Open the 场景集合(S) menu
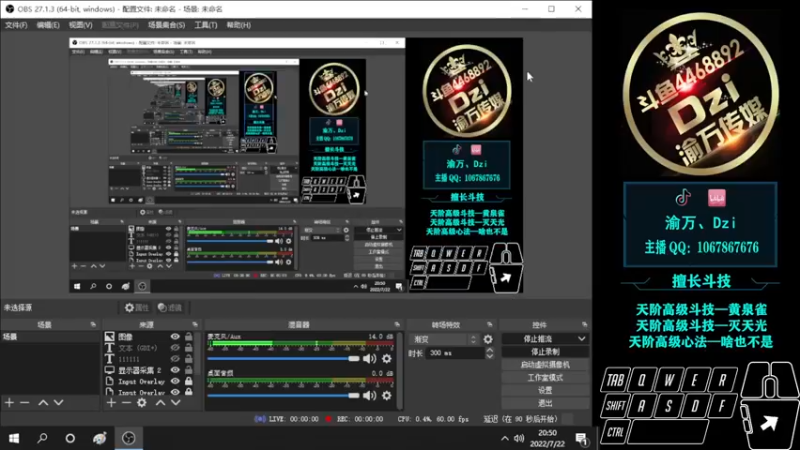The image size is (800, 450). (x=166, y=24)
